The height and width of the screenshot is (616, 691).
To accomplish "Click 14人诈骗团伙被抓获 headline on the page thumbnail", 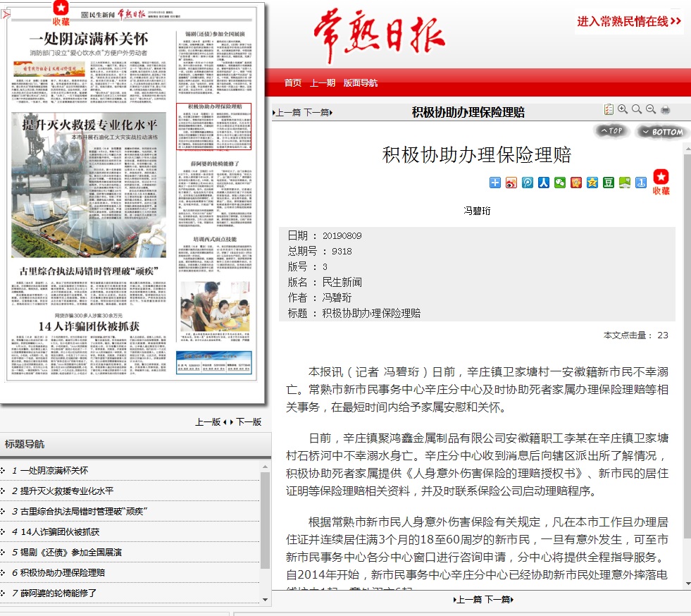I will coord(89,326).
